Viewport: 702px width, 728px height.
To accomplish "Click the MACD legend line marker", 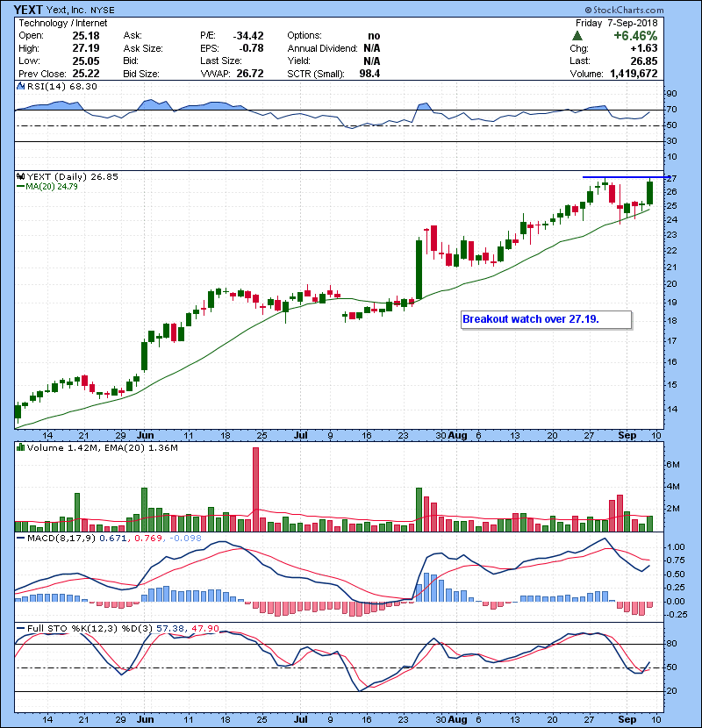I will click(x=20, y=539).
